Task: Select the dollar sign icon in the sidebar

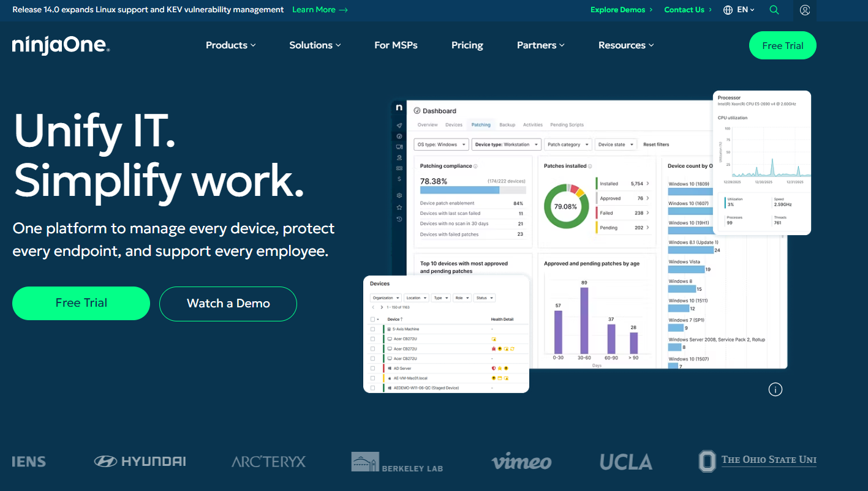Action: click(x=399, y=179)
